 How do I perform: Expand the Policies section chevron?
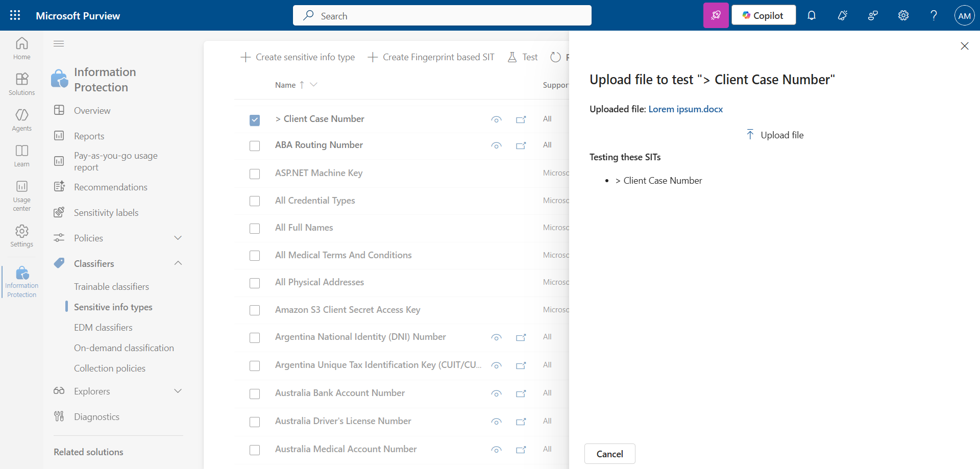tap(178, 238)
